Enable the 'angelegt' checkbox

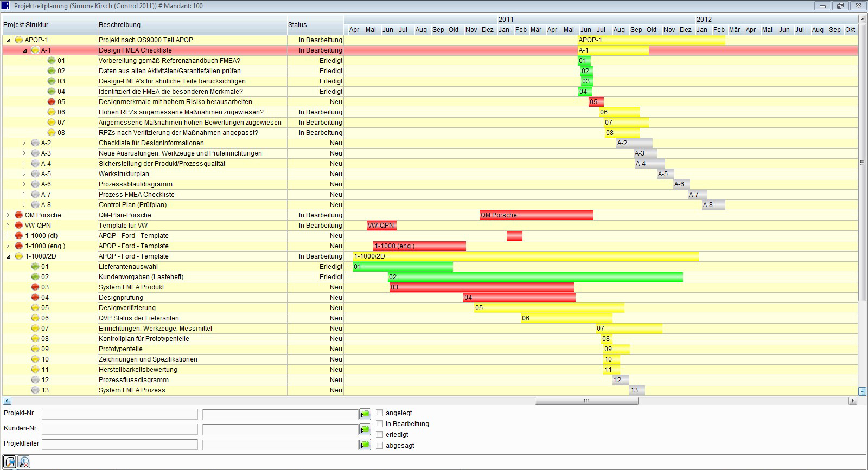(x=380, y=413)
